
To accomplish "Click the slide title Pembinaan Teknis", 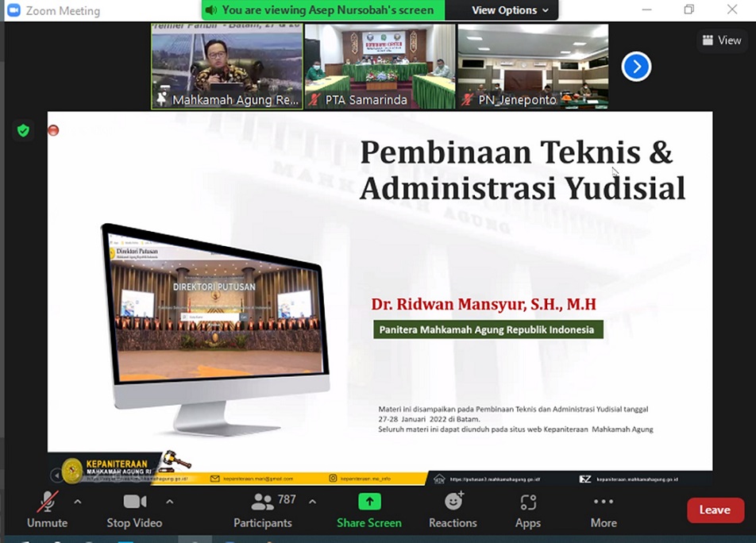I will click(x=523, y=170).
